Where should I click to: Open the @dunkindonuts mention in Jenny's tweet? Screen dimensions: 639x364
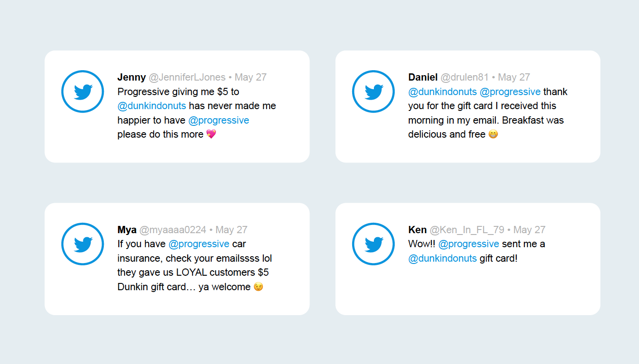click(152, 106)
